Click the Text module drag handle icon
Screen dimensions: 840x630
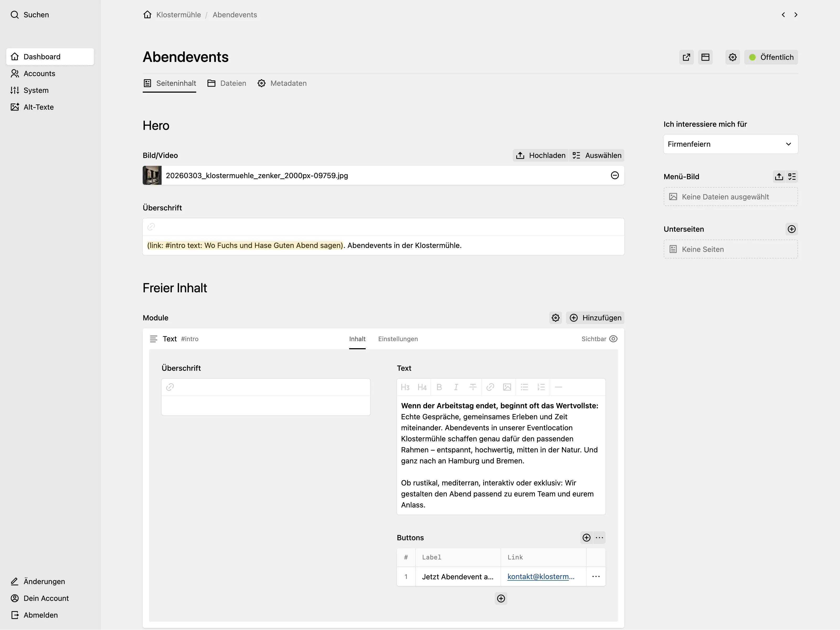click(x=153, y=339)
